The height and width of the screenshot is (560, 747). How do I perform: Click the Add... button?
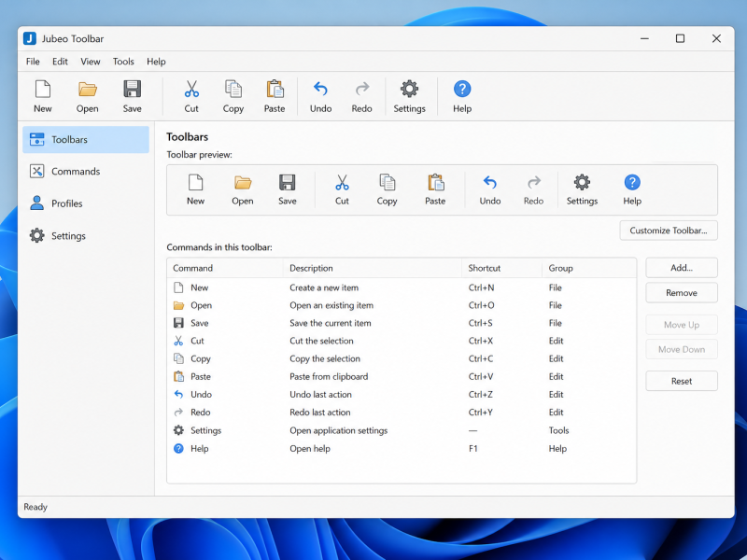coord(682,268)
